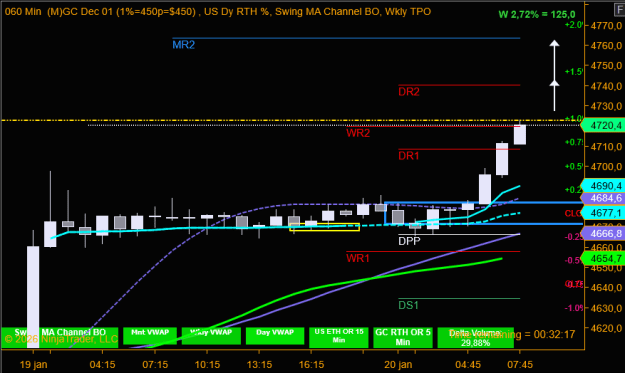This screenshot has height=373, width=625.
Task: Click the DR1 resistance label
Action: (409, 156)
